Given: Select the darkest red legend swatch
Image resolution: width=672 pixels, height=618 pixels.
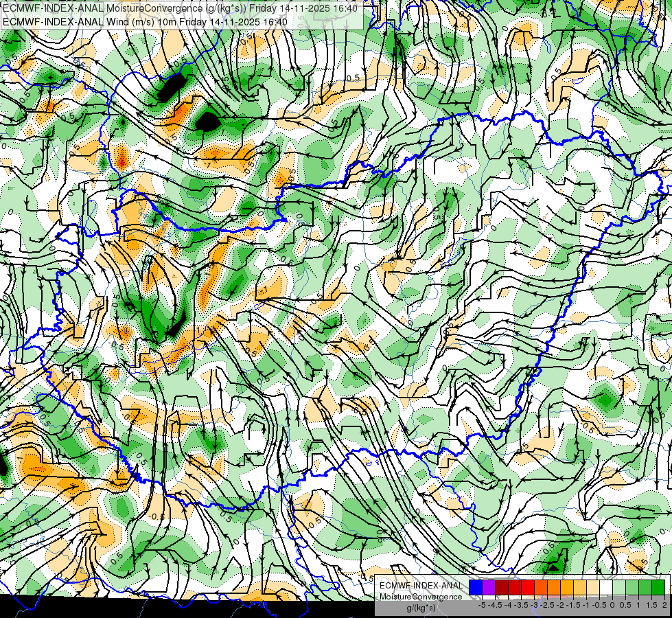Looking at the screenshot, I should click(502, 588).
